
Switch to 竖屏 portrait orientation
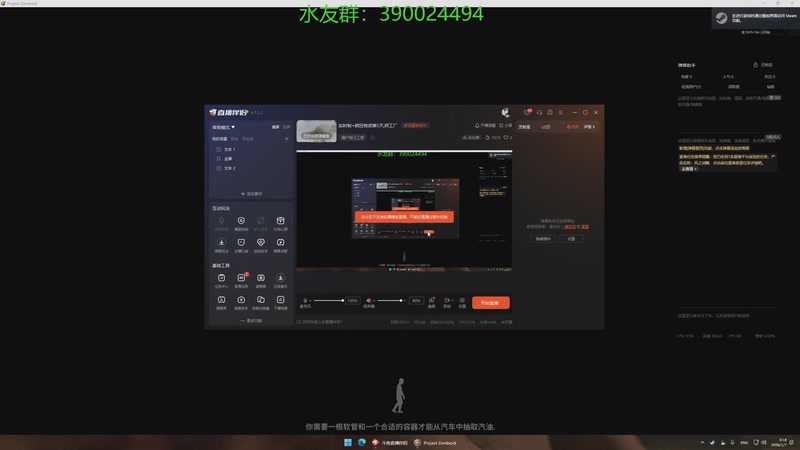tap(287, 127)
